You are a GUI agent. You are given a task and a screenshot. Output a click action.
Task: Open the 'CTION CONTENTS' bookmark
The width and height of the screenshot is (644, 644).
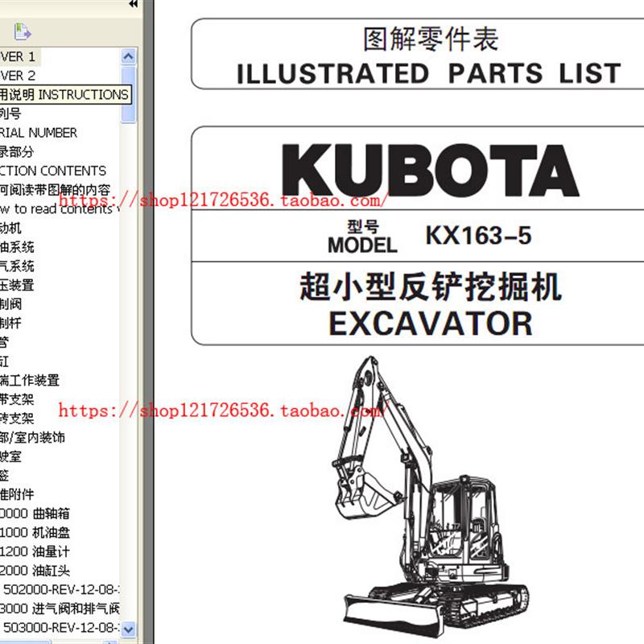point(53,171)
